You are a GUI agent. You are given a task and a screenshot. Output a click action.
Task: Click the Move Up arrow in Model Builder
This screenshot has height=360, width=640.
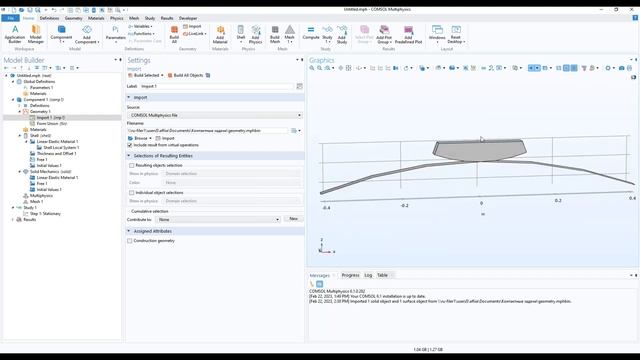pos(21,68)
